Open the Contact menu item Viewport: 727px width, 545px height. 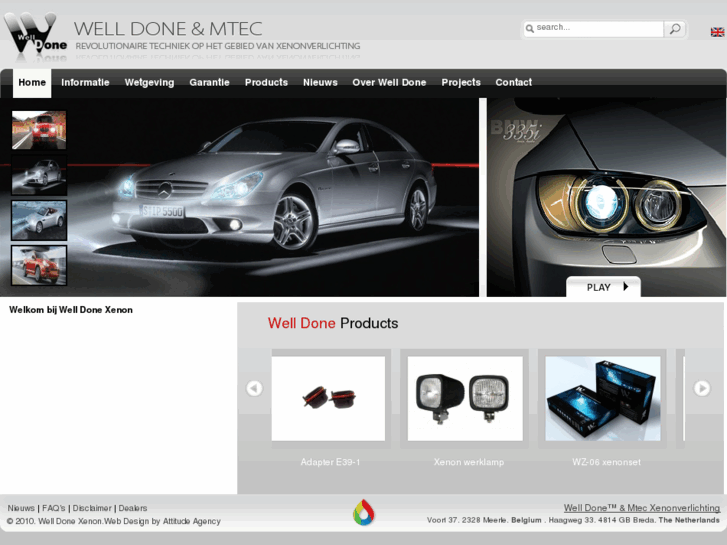coord(513,83)
